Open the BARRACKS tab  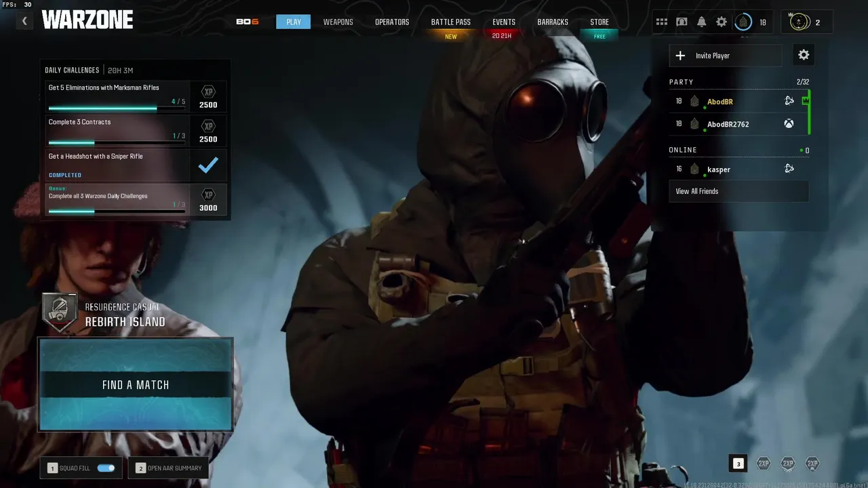553,22
